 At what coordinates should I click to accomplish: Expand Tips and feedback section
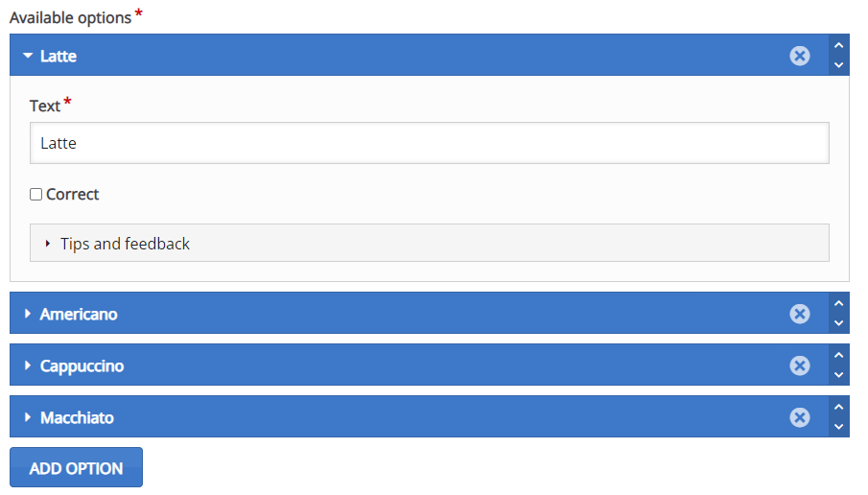coord(430,243)
